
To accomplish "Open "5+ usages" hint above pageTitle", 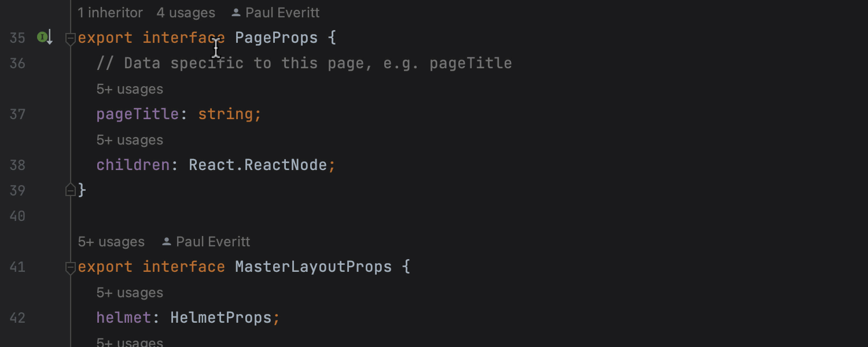I will tap(130, 89).
